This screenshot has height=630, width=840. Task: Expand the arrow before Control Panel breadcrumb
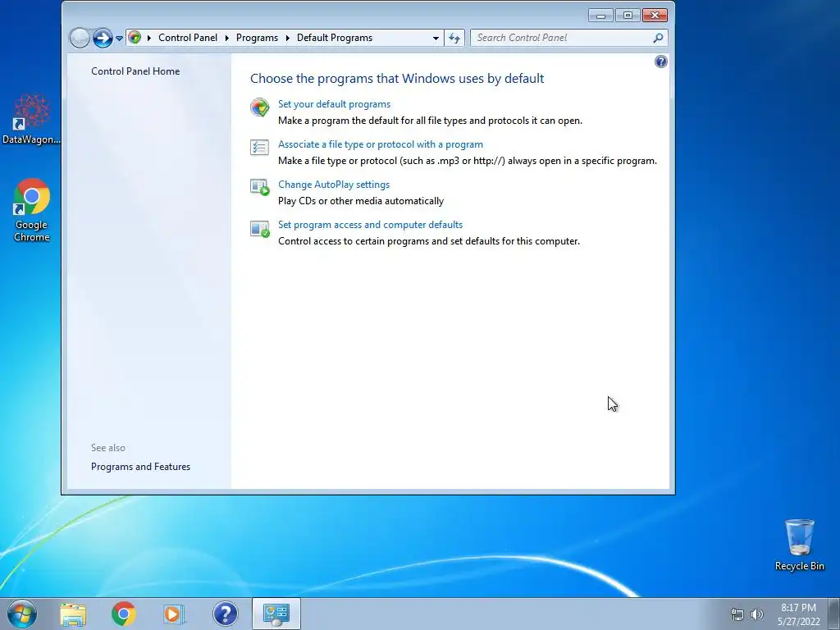[149, 38]
